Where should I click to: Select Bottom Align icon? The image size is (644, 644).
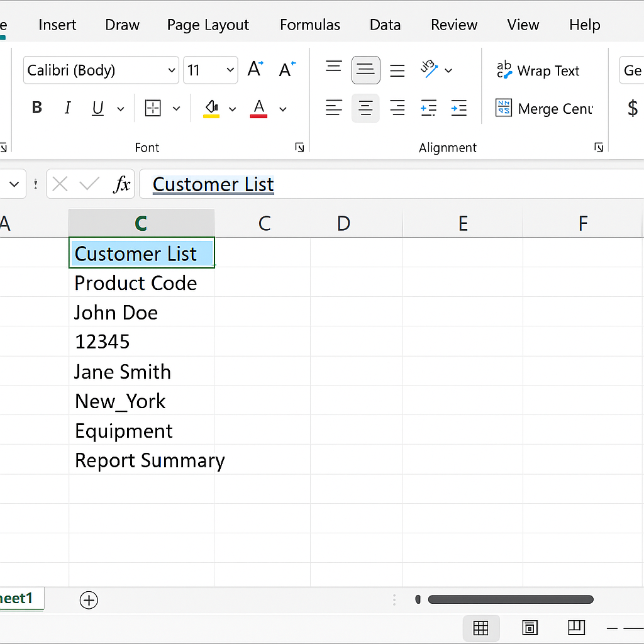(397, 70)
